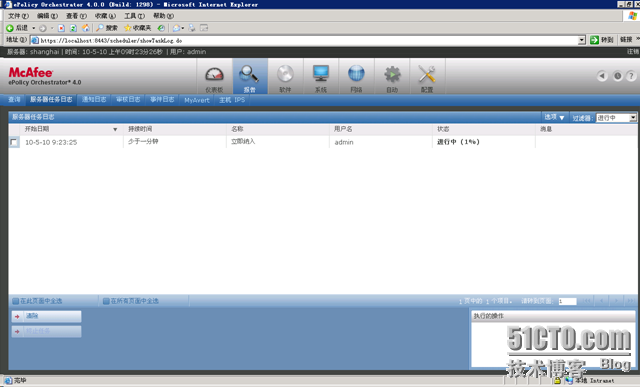Click the IE History icon

(x=161, y=28)
